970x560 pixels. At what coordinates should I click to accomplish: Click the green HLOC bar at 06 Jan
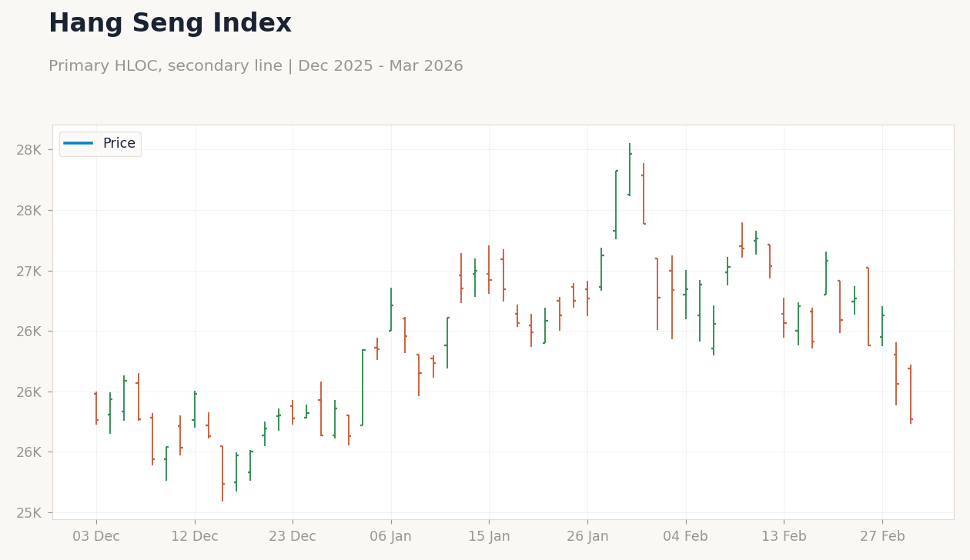click(x=391, y=310)
